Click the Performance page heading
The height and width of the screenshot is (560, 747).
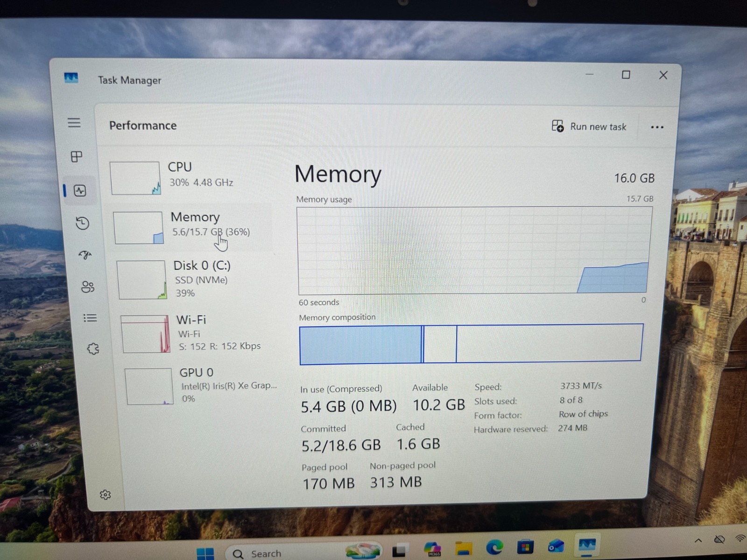143,126
